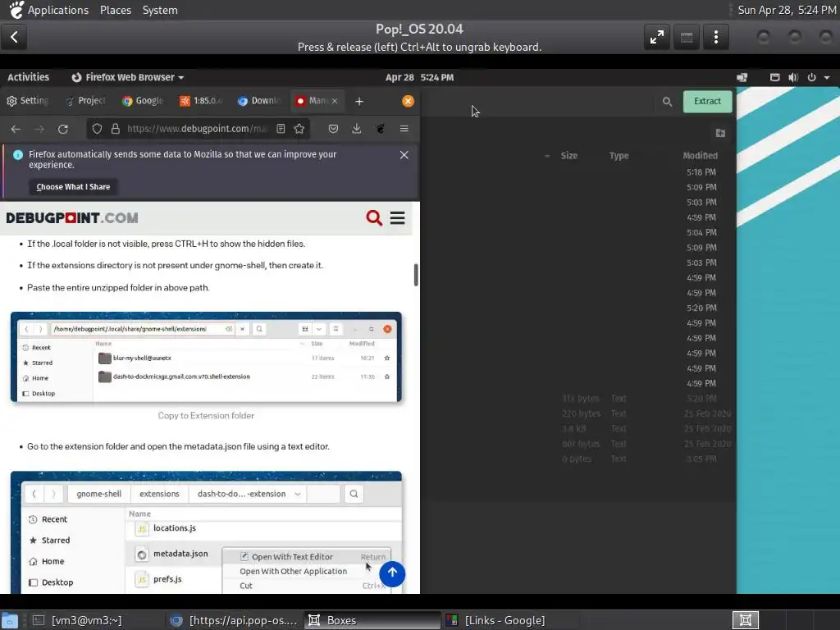
Task: Click the padlock site info icon
Action: click(x=115, y=129)
